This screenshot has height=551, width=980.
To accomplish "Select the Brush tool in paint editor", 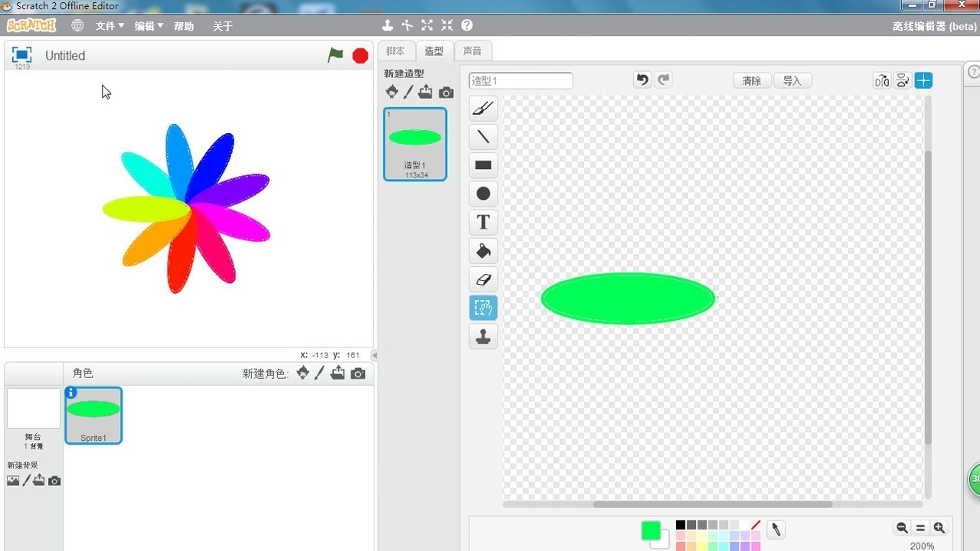I will [483, 109].
